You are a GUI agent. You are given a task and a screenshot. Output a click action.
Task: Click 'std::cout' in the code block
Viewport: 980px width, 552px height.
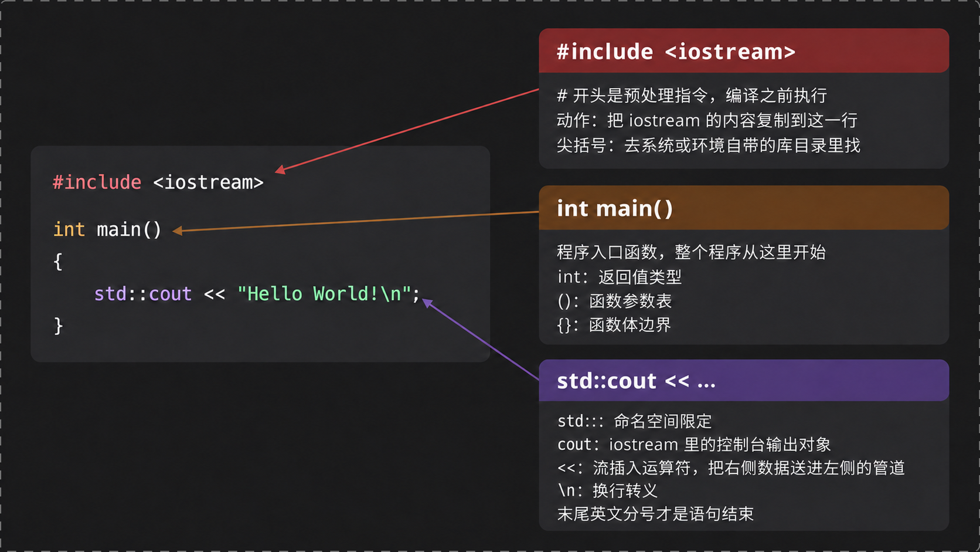(143, 294)
